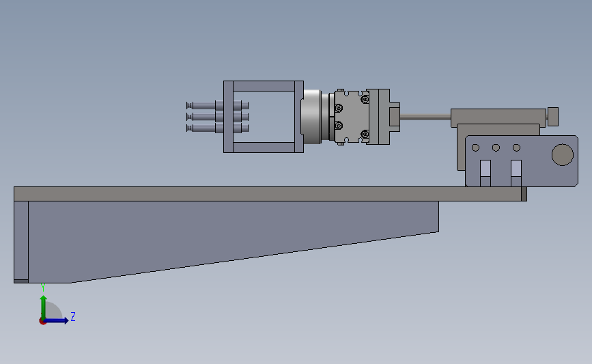Pick the upper-right screw on gripper body
592x364 pixels.
tap(365, 99)
